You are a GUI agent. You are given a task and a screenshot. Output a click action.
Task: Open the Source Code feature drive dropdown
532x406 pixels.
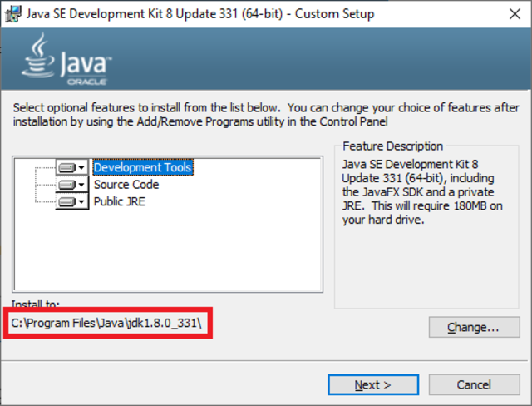click(x=71, y=185)
